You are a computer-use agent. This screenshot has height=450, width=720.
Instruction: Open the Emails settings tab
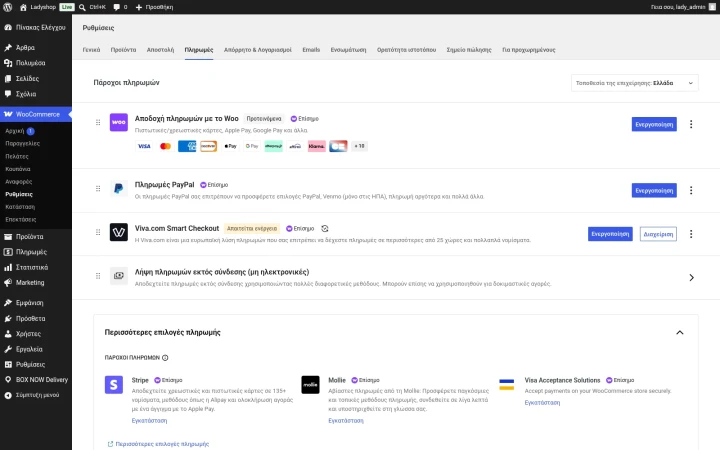click(x=311, y=50)
